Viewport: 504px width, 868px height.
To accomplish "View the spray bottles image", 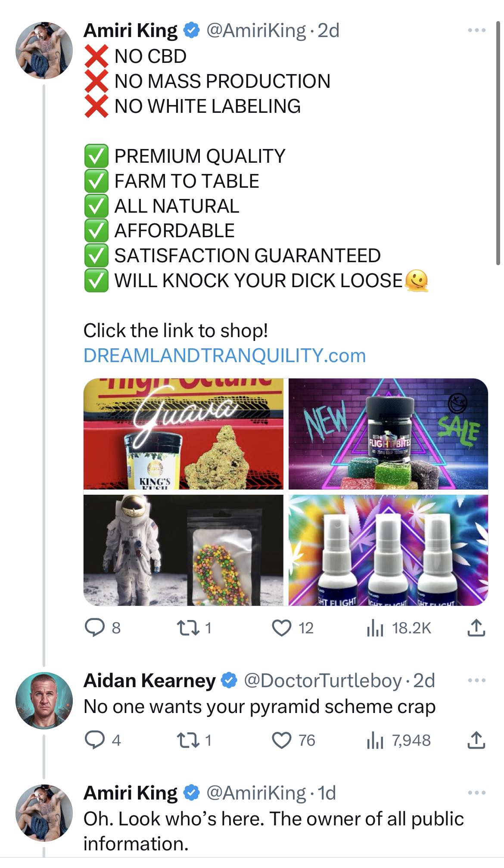I will (x=388, y=550).
